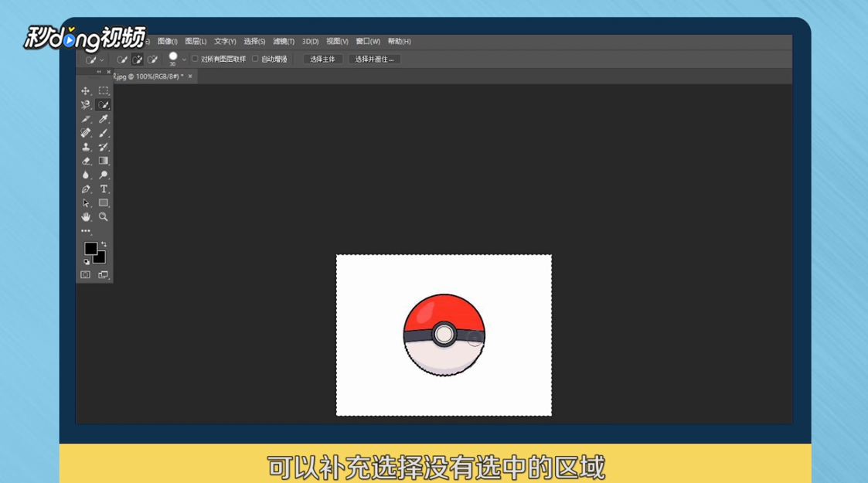Switch to the jpg @ 100%(RGB/8#) document tab

click(148, 77)
